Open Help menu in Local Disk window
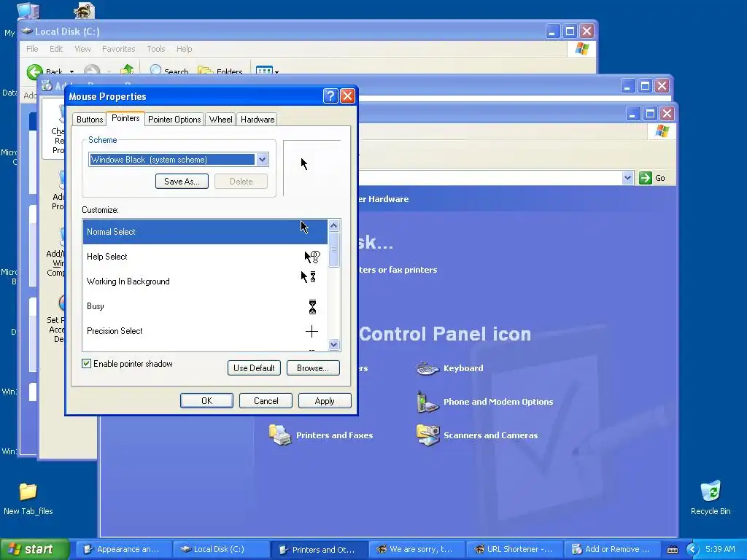This screenshot has height=560, width=747. pos(184,49)
